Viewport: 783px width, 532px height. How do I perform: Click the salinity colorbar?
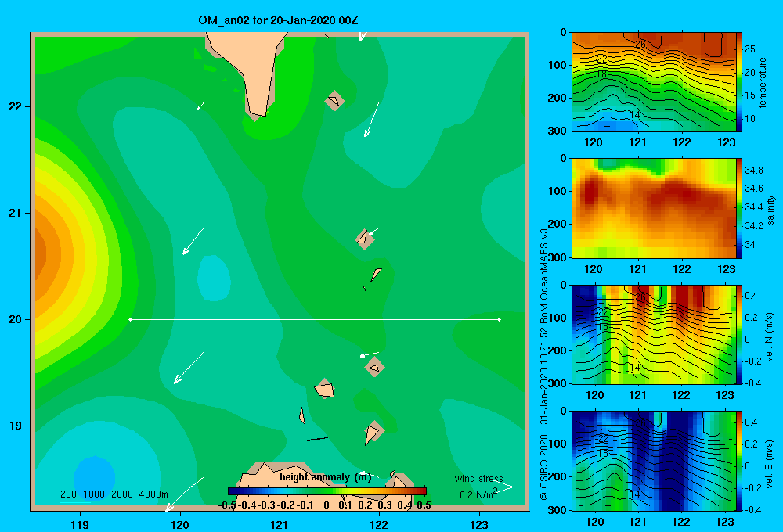click(x=739, y=208)
